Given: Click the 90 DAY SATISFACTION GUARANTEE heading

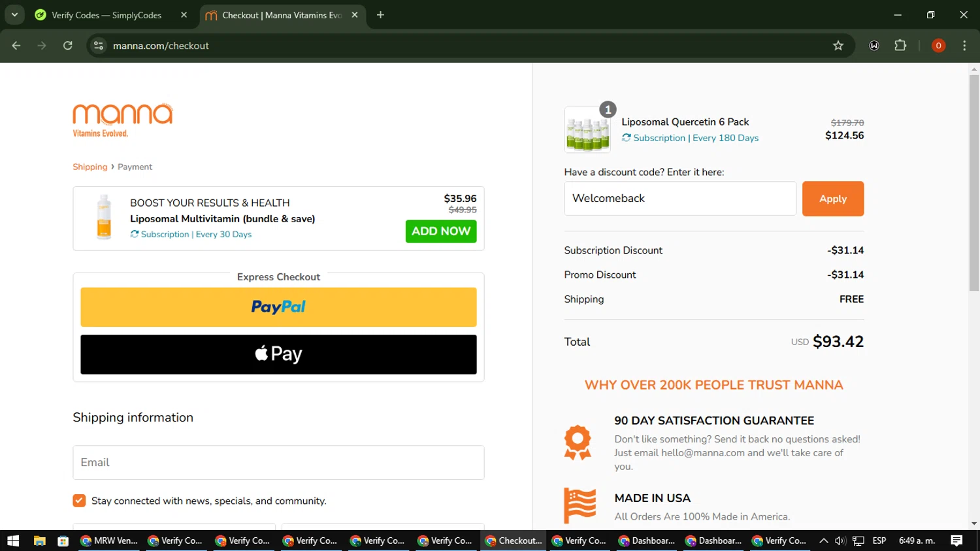Looking at the screenshot, I should (x=714, y=421).
